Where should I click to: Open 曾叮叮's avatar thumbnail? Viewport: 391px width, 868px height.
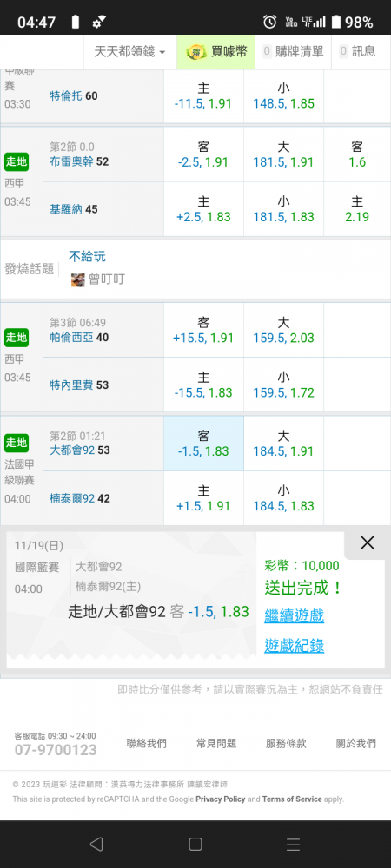[78, 279]
